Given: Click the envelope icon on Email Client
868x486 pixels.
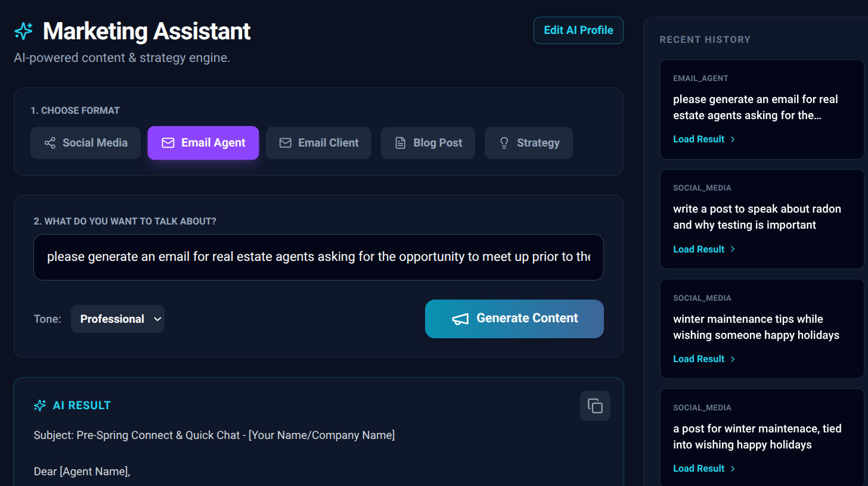Looking at the screenshot, I should (285, 143).
